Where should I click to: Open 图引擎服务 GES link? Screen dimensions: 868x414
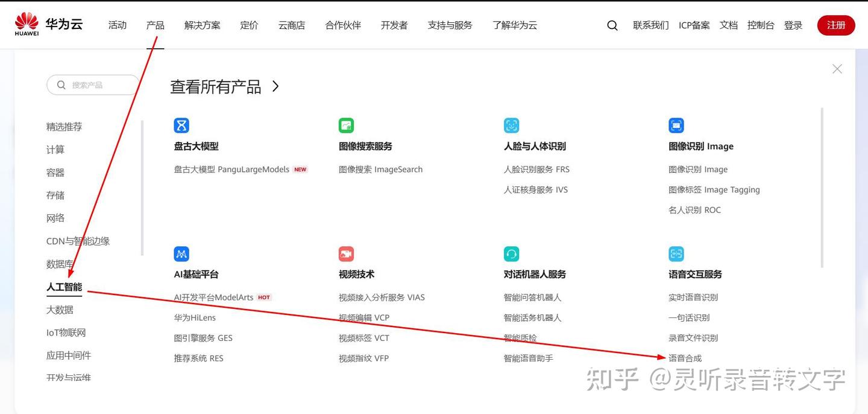(203, 339)
